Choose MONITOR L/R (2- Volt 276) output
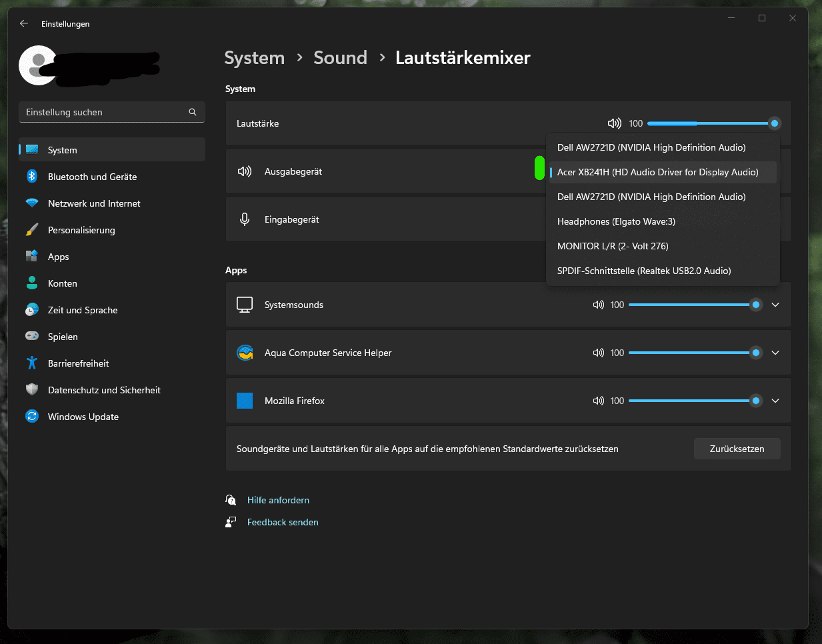 [x=613, y=246]
